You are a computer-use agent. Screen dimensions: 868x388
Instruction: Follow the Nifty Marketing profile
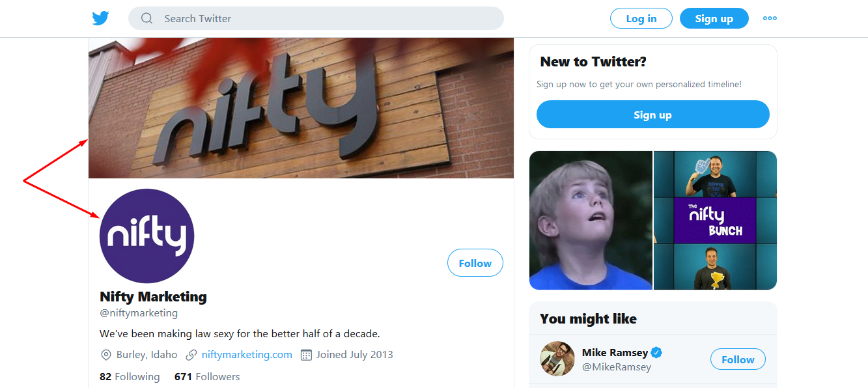[475, 263]
